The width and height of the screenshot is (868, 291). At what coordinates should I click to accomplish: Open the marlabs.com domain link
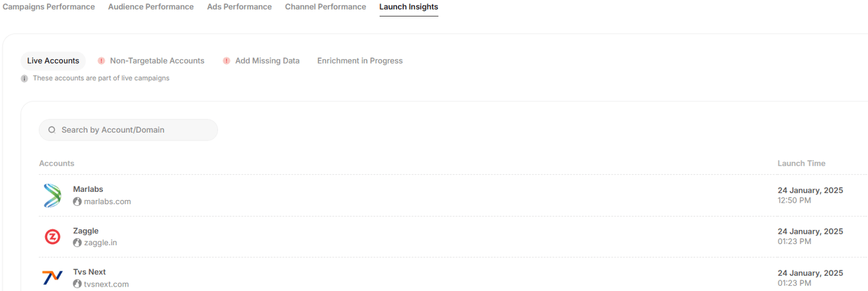click(107, 201)
